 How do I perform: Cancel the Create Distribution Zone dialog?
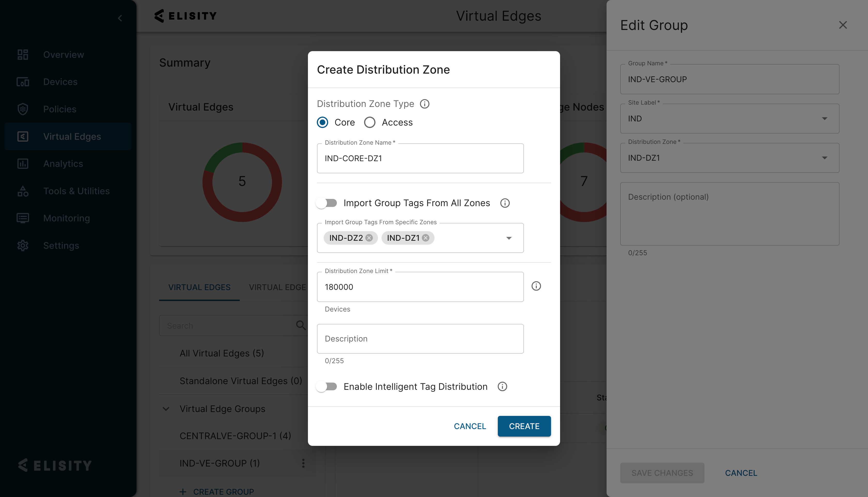(470, 426)
